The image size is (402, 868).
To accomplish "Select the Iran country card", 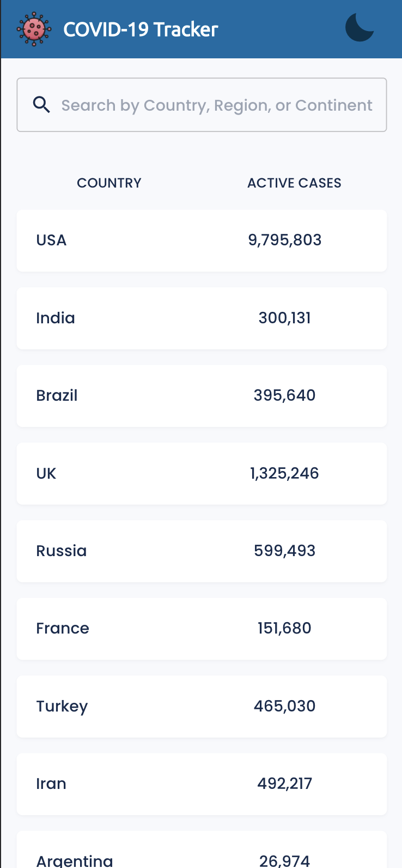I will pos(202,784).
